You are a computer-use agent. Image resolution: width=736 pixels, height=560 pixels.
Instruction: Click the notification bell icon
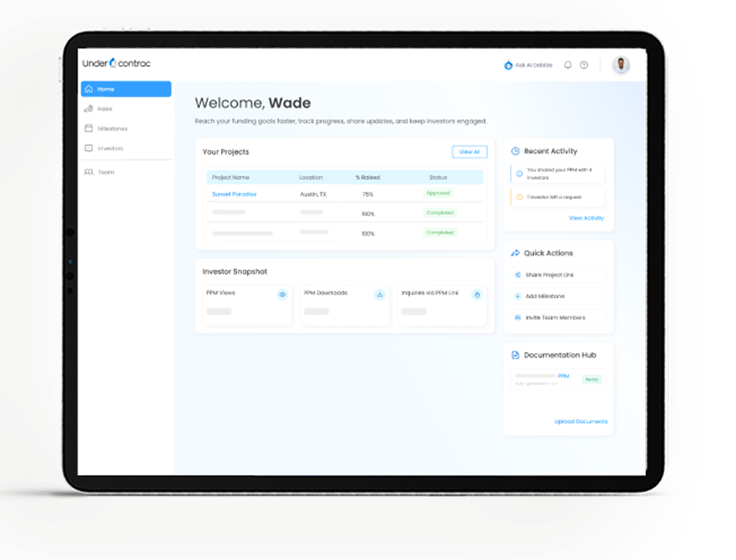coord(568,65)
